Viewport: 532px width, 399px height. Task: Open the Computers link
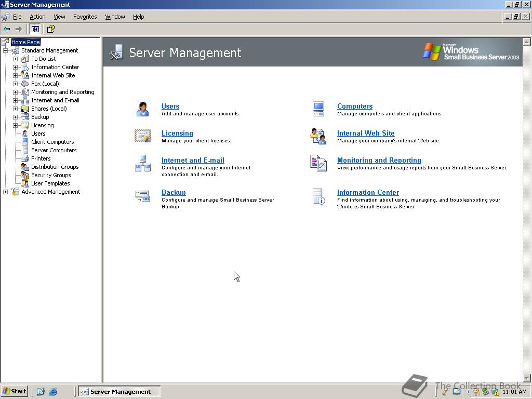tap(354, 106)
